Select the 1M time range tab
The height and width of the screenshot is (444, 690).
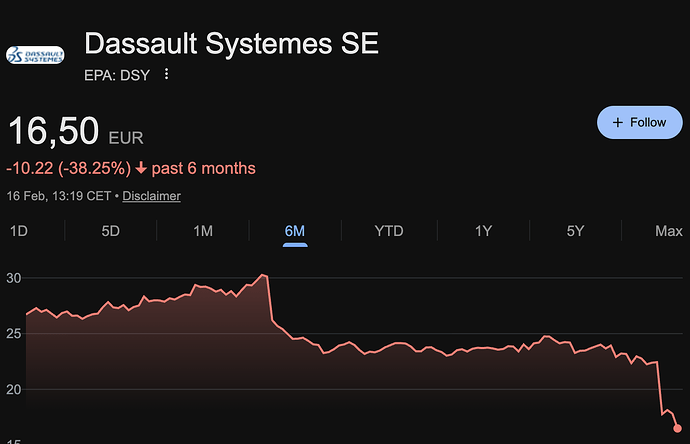(203, 231)
